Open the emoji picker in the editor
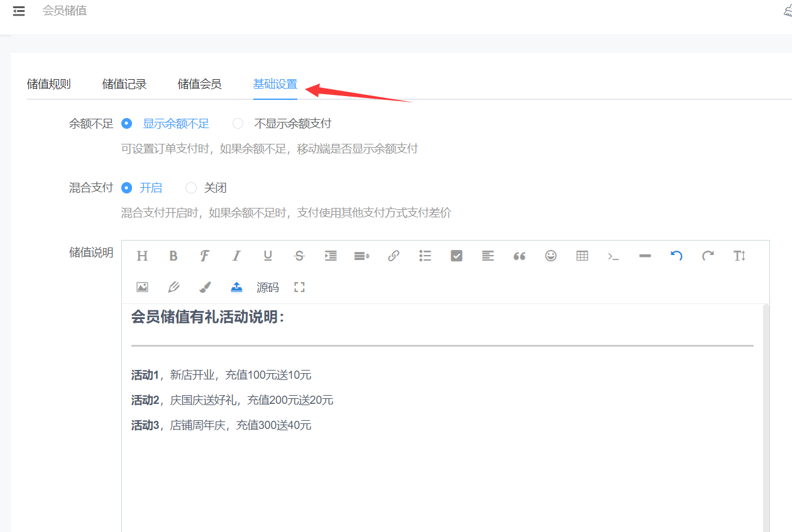Screen dimensions: 792x532 [551, 256]
